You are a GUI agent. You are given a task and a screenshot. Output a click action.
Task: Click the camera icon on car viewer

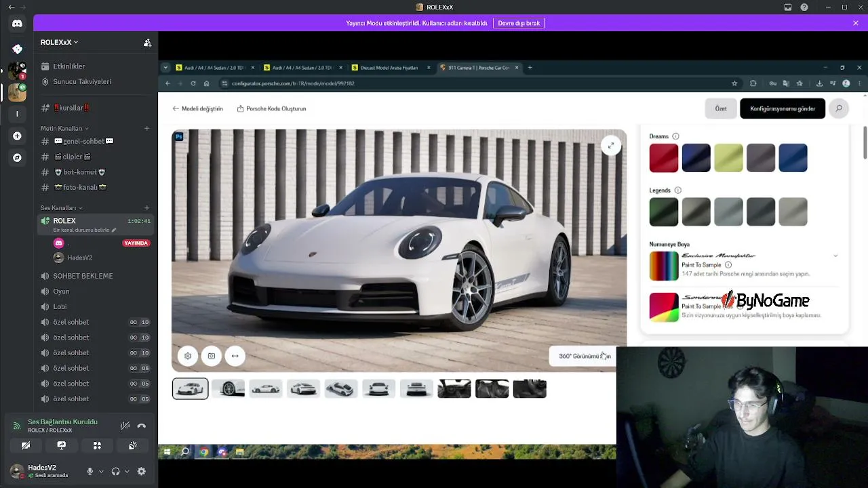212,356
